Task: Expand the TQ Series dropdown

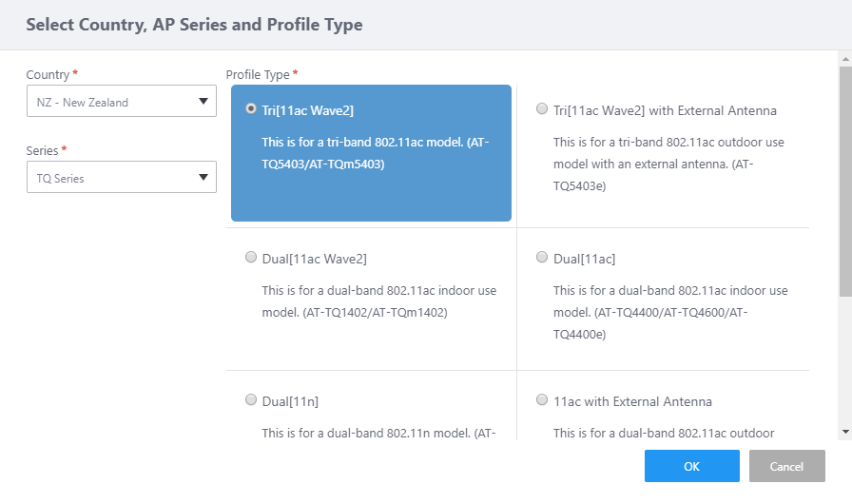Action: coord(121,178)
